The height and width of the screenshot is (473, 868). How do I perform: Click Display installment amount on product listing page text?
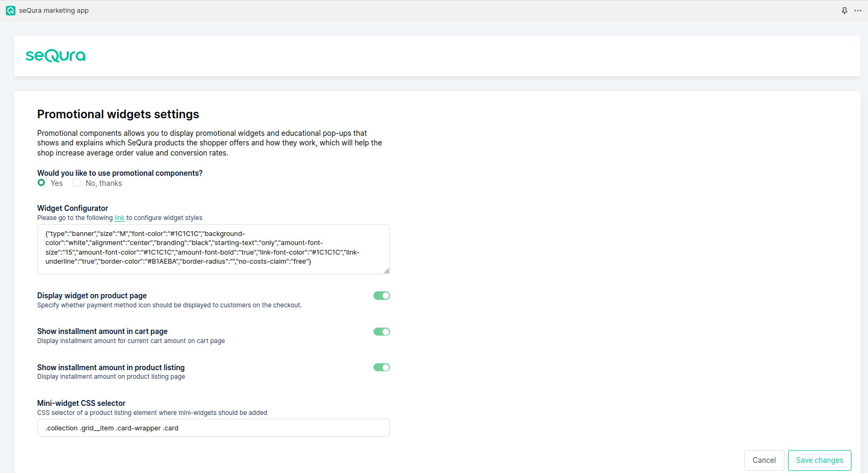(x=111, y=377)
